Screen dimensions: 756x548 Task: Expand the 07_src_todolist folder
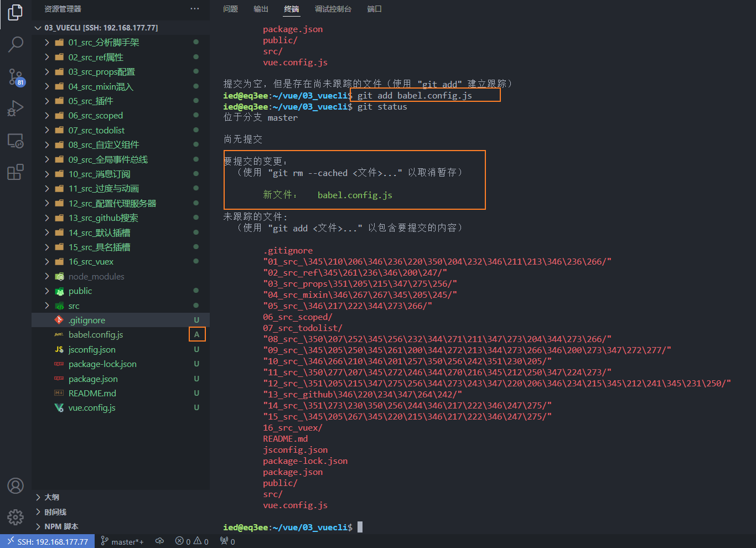pyautogui.click(x=121, y=130)
